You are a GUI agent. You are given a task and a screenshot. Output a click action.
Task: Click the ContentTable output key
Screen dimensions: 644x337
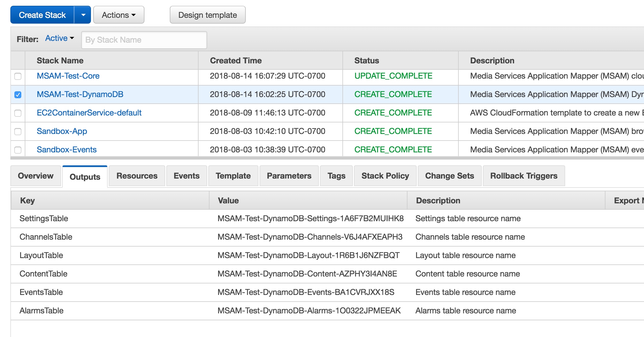(x=43, y=274)
